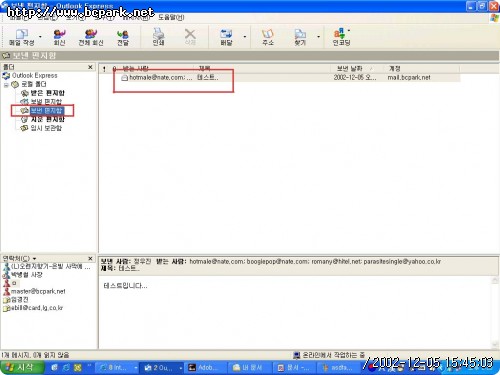The image size is (500, 375).
Task: Open the 8 Int... taskbar group arrow
Action: coord(136,368)
